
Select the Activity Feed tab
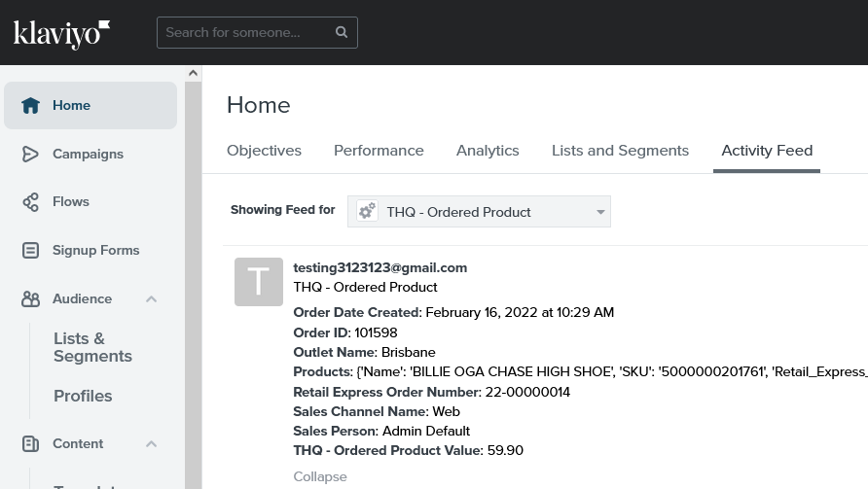point(767,151)
